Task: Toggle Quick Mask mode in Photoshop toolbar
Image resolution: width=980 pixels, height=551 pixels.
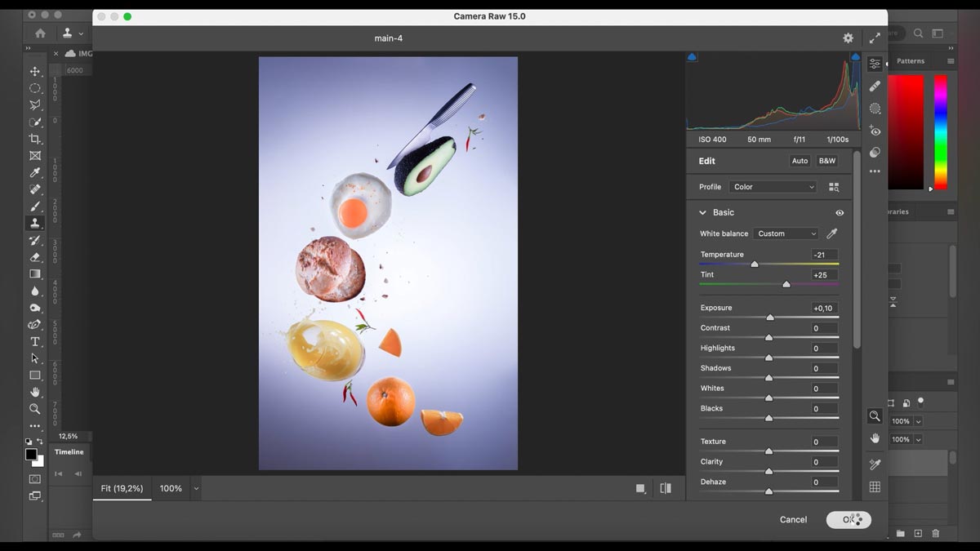Action: coord(35,479)
